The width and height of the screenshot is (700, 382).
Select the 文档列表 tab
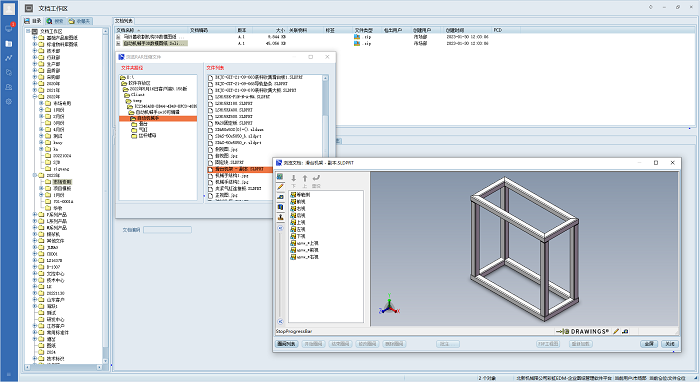tap(124, 21)
